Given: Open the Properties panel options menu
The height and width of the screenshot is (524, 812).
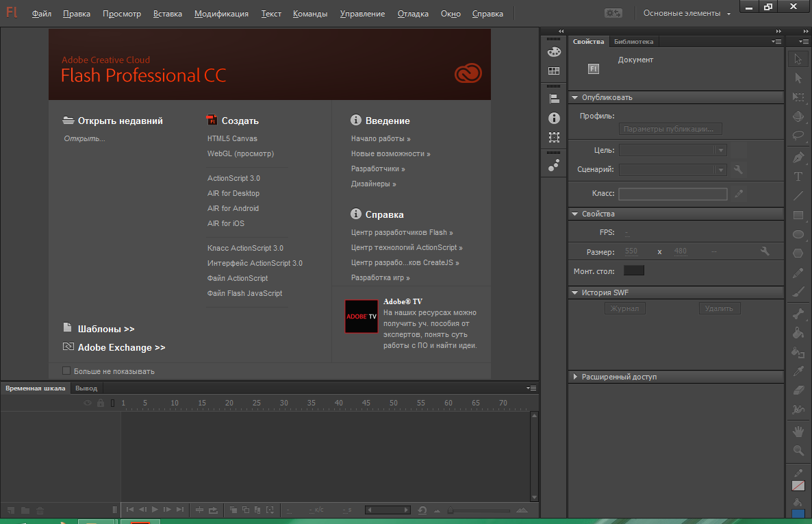Looking at the screenshot, I should pyautogui.click(x=776, y=42).
